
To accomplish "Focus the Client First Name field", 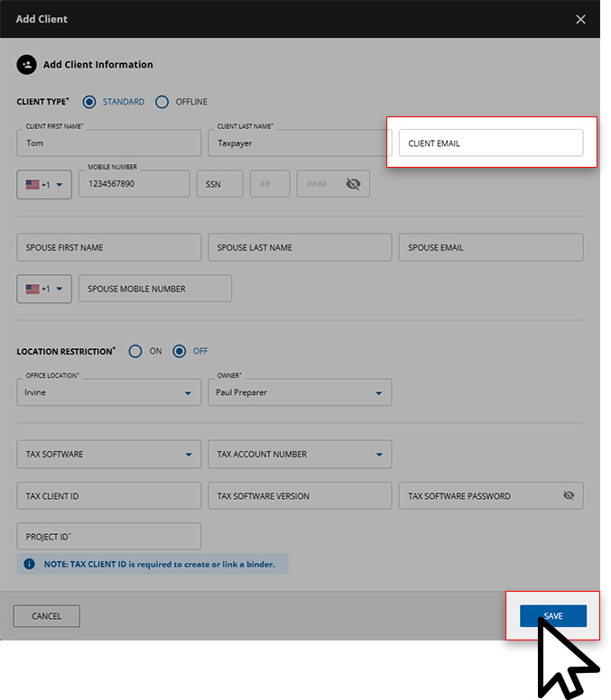I will [x=109, y=143].
